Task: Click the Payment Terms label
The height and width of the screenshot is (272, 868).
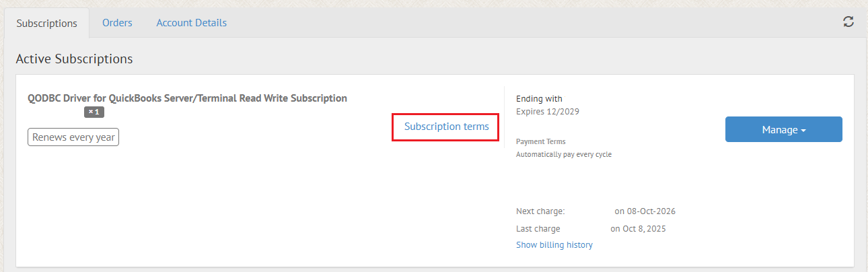Action: 540,141
